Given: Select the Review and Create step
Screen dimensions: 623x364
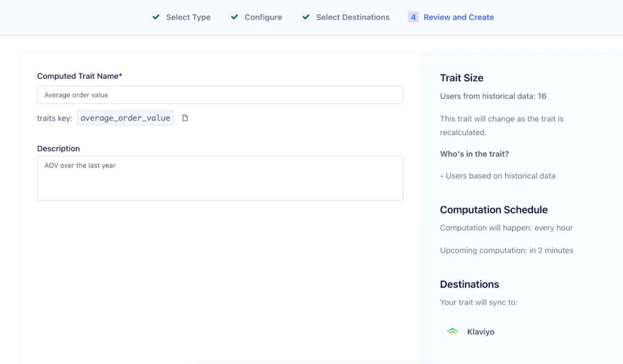Looking at the screenshot, I should [458, 17].
